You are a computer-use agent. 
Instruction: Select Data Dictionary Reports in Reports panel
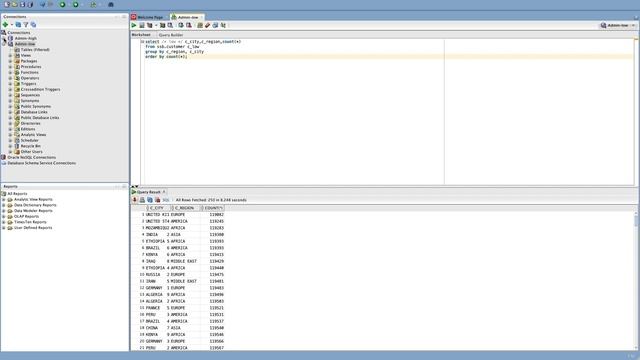tap(35, 205)
